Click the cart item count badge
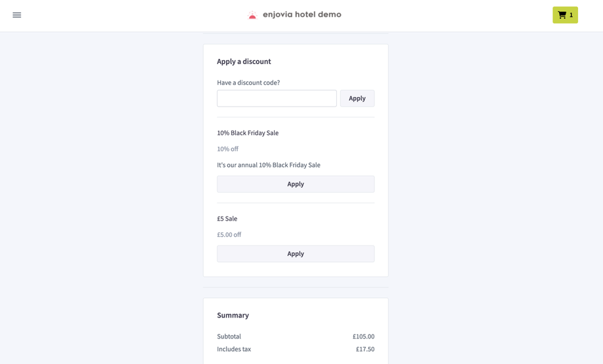This screenshot has width=603, height=364. (572, 15)
